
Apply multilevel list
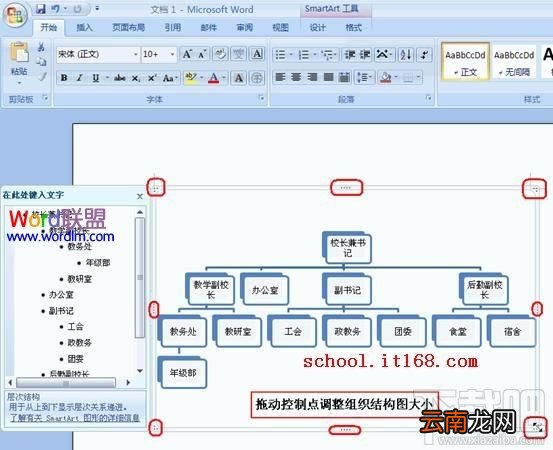[x=328, y=55]
